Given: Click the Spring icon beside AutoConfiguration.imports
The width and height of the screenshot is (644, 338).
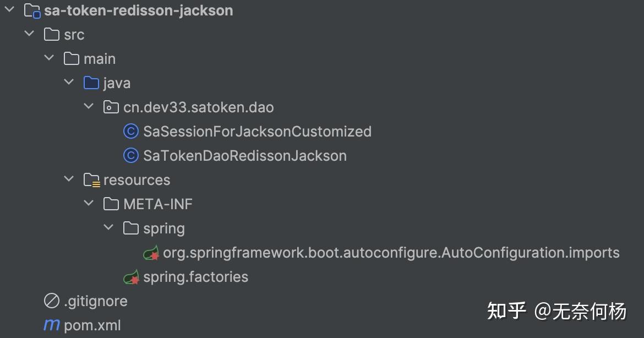Looking at the screenshot, I should (x=151, y=253).
